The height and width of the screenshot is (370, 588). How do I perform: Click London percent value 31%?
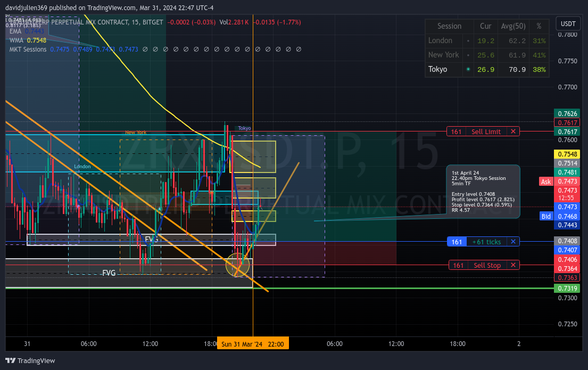point(539,40)
